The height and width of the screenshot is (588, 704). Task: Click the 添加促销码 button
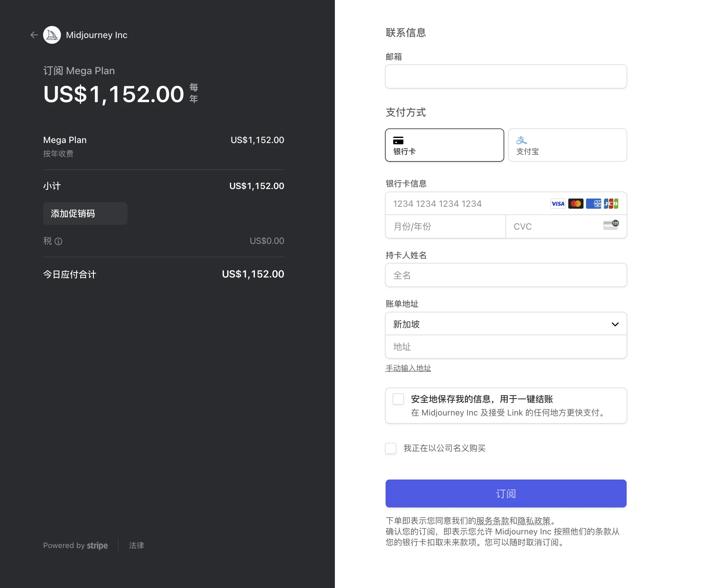[85, 213]
